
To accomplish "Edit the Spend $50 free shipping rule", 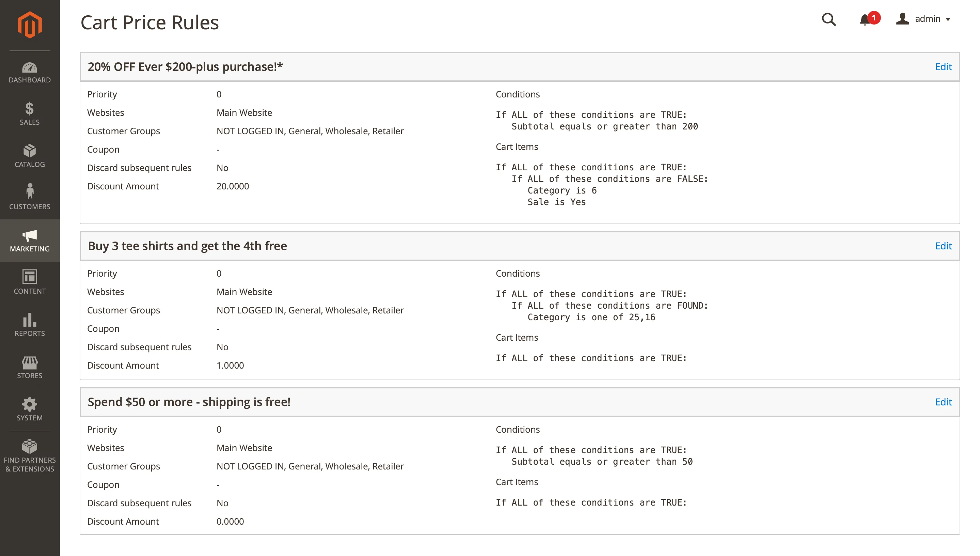I will 943,402.
